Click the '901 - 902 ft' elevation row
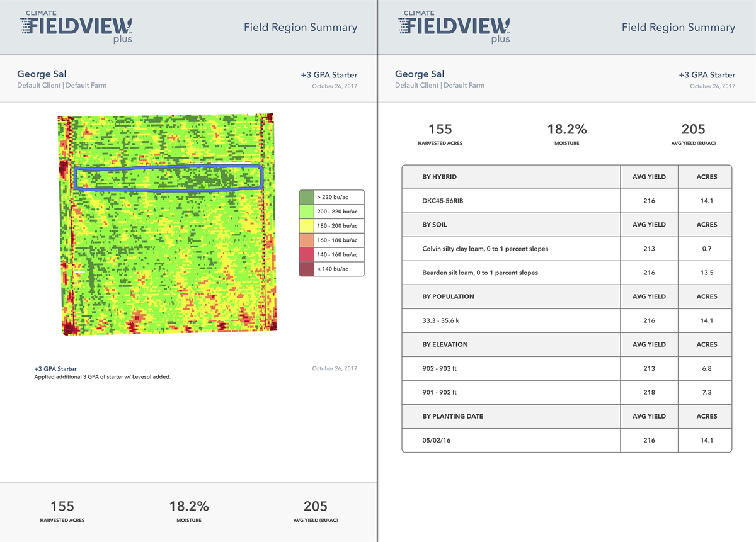Image resolution: width=756 pixels, height=542 pixels. [567, 392]
